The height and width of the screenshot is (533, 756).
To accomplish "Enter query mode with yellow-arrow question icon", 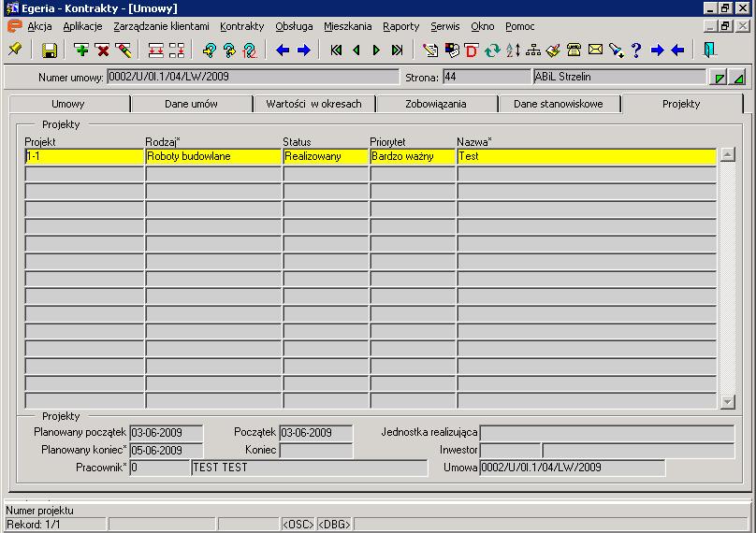I will (x=210, y=50).
